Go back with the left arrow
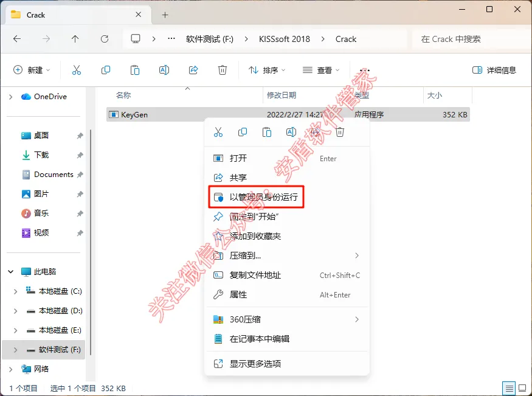Image resolution: width=532 pixels, height=396 pixels. point(17,39)
